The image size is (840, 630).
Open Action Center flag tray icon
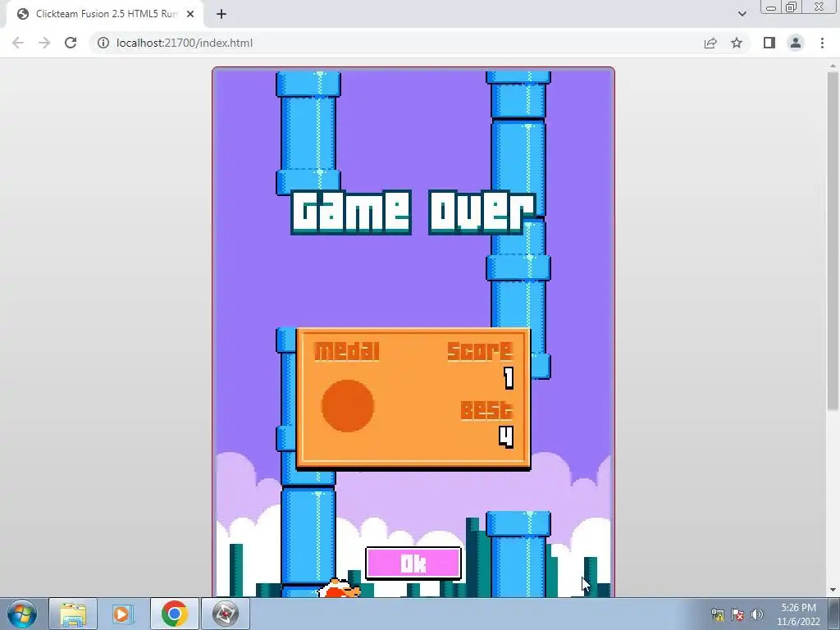(x=737, y=614)
